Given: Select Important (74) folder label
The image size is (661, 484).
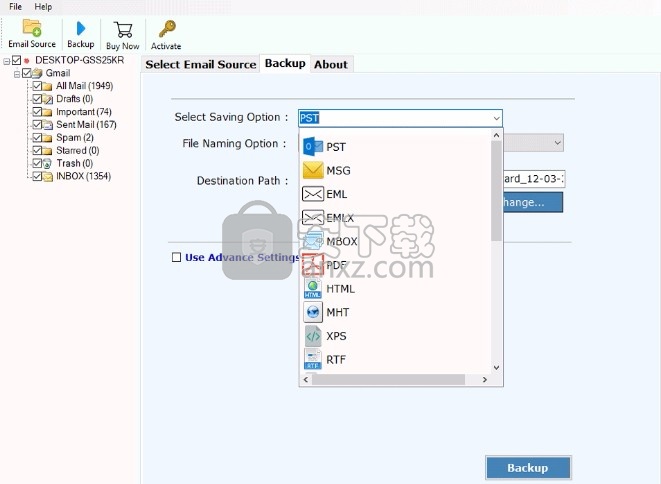Looking at the screenshot, I should tap(84, 112).
